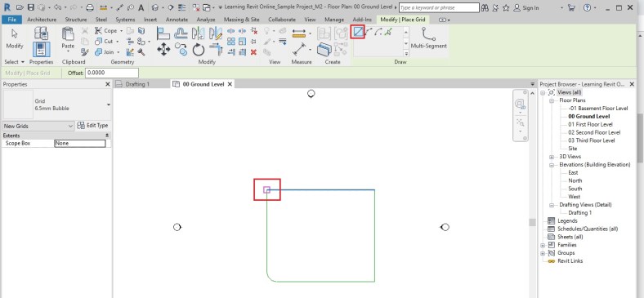Click the Multi-Segment grid tool
Viewport: 644px width, 298px height.
coord(429,38)
